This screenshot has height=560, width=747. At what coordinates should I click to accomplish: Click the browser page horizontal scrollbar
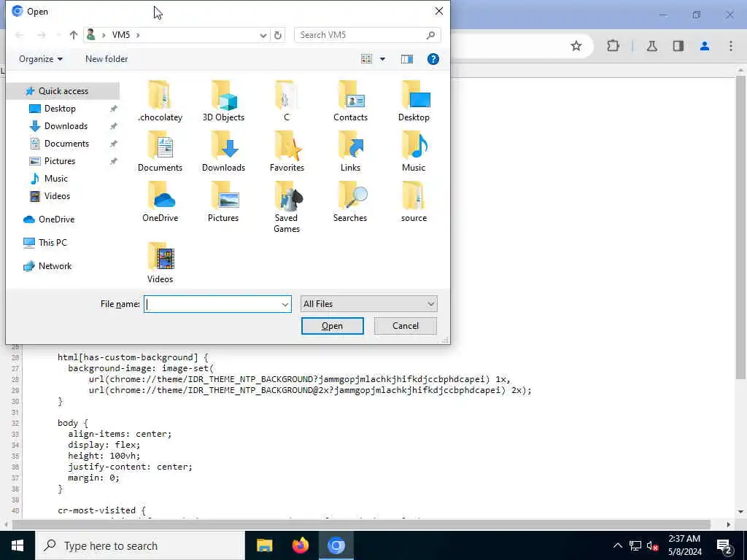(x=362, y=525)
